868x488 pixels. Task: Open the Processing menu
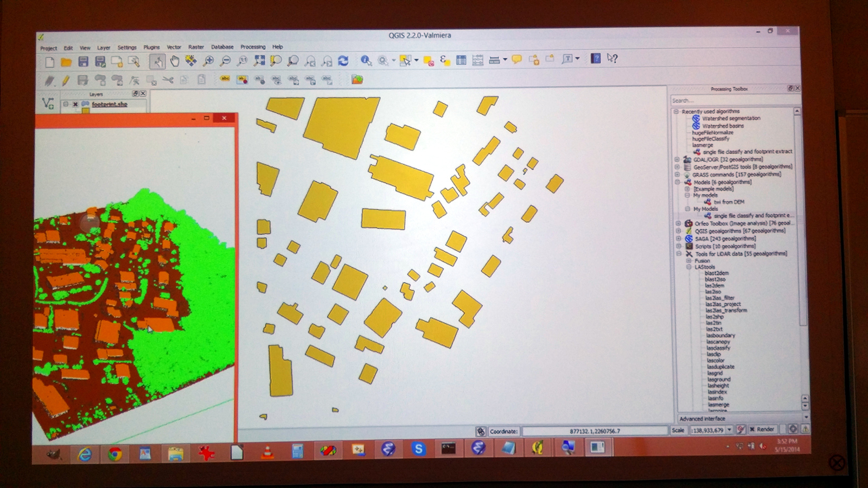click(x=253, y=47)
